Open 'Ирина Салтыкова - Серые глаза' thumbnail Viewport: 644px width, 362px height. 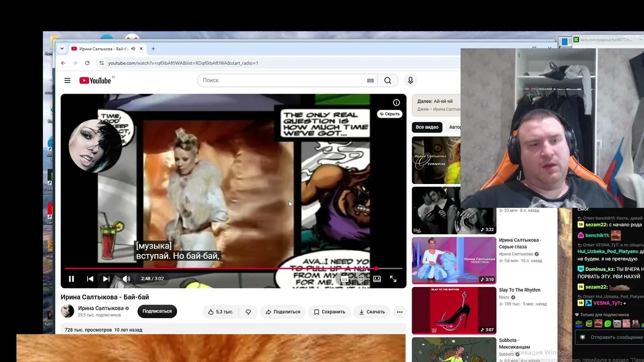[x=454, y=260]
